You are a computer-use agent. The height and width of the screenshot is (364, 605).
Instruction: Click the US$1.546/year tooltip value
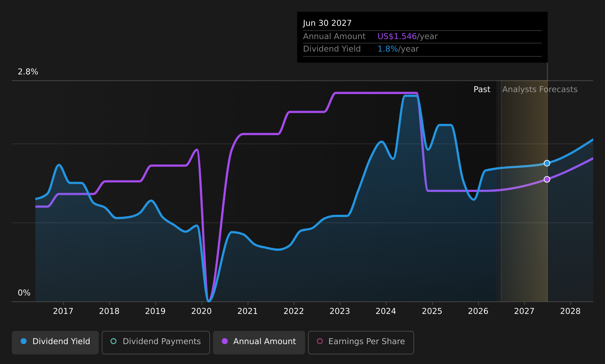[x=408, y=36]
